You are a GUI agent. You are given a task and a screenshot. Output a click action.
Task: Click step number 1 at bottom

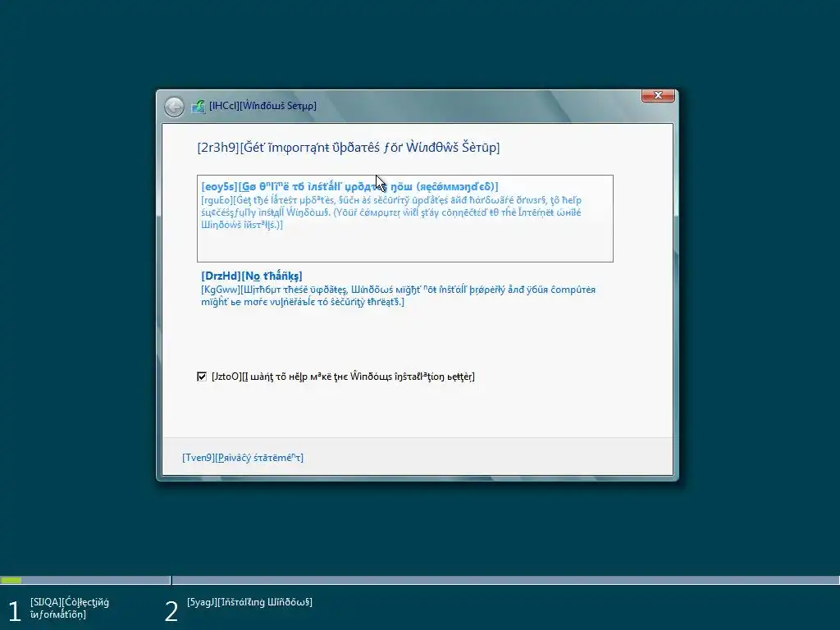(x=15, y=611)
